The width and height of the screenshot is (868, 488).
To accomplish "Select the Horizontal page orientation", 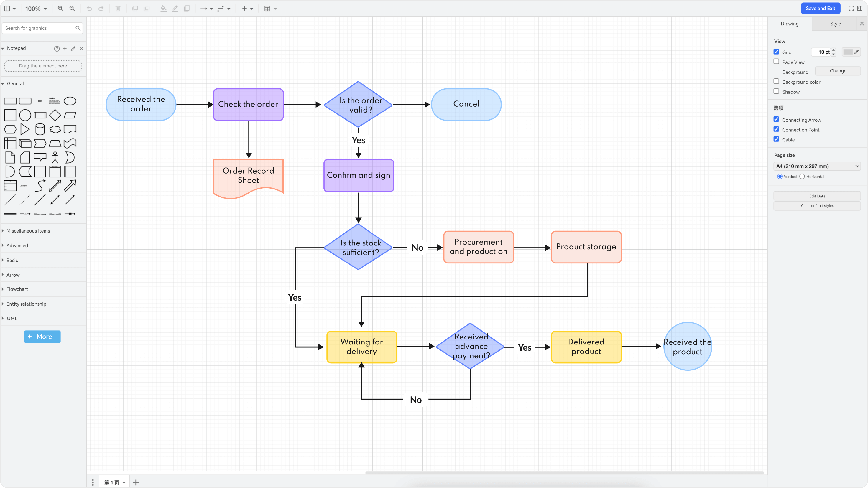I will pyautogui.click(x=802, y=176).
